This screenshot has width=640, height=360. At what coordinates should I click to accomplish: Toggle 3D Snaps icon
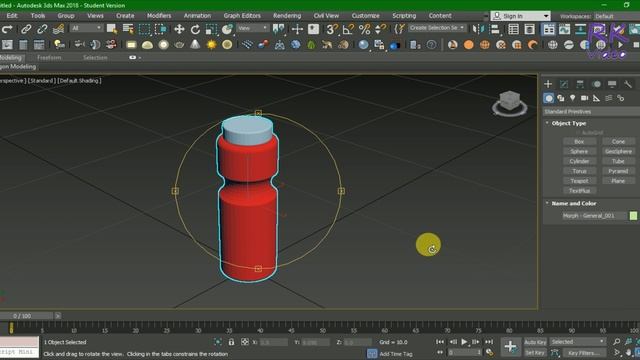point(331,29)
